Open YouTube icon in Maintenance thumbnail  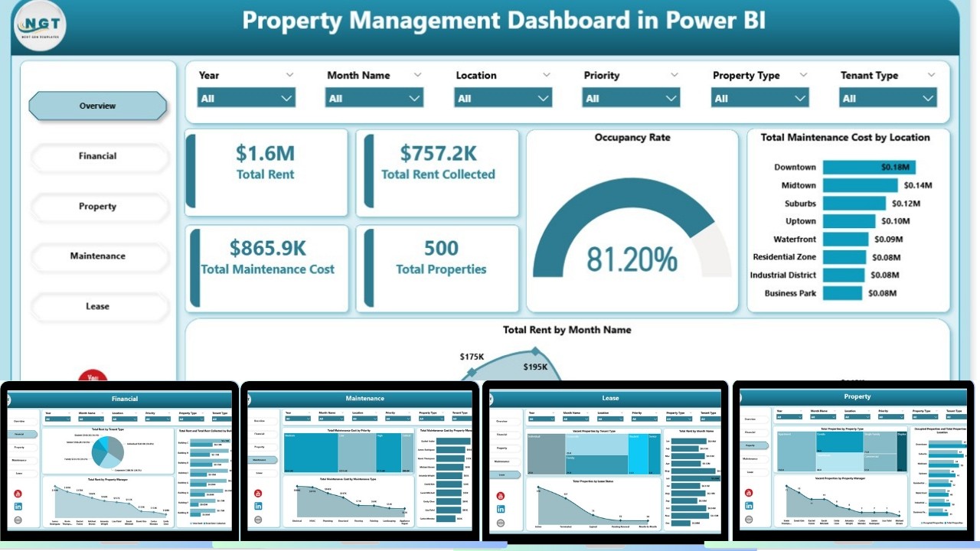(258, 493)
